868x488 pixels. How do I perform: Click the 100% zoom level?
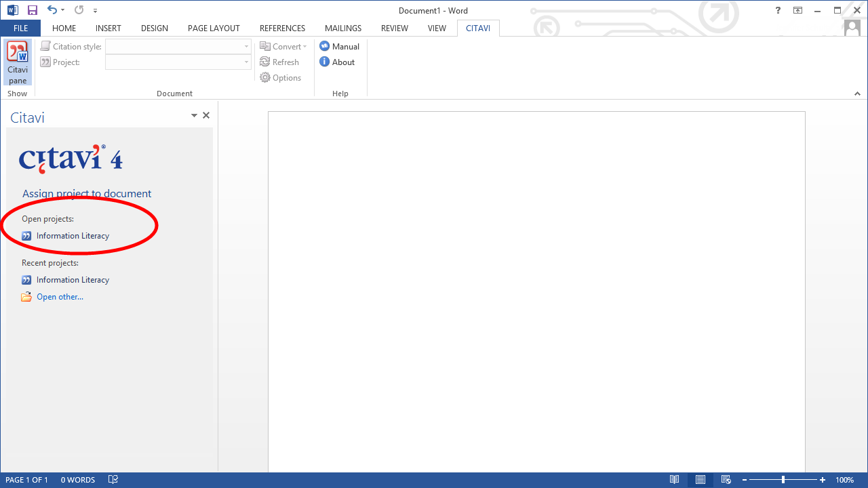845,480
